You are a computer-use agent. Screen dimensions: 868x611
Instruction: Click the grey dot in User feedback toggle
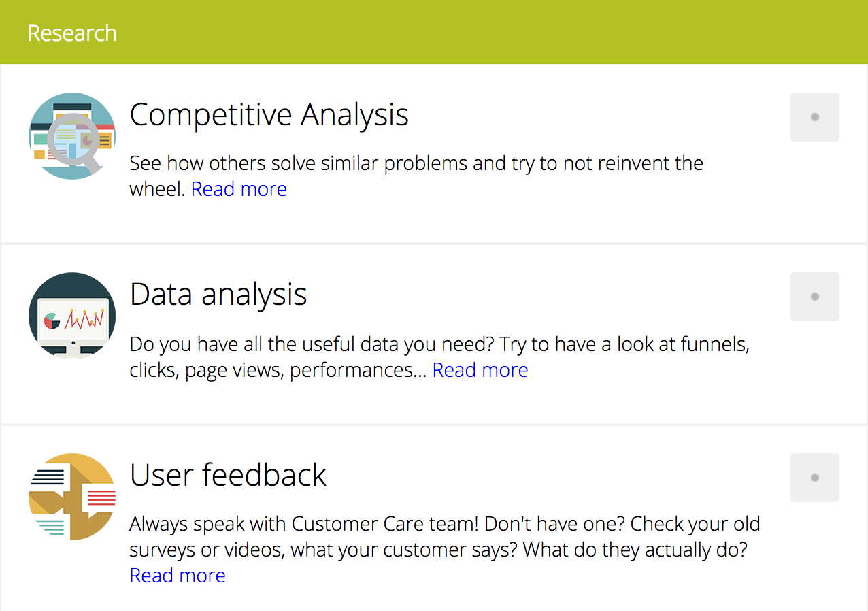click(x=815, y=478)
